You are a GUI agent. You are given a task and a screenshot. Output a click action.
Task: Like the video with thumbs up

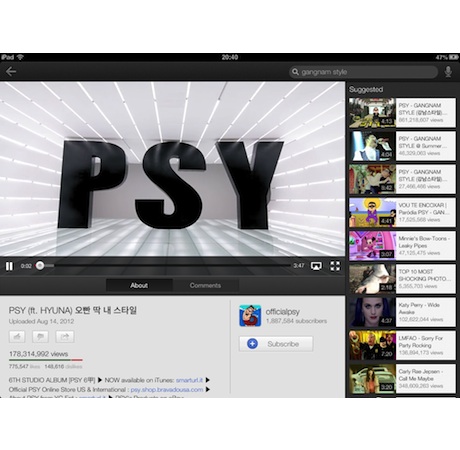click(x=17, y=337)
